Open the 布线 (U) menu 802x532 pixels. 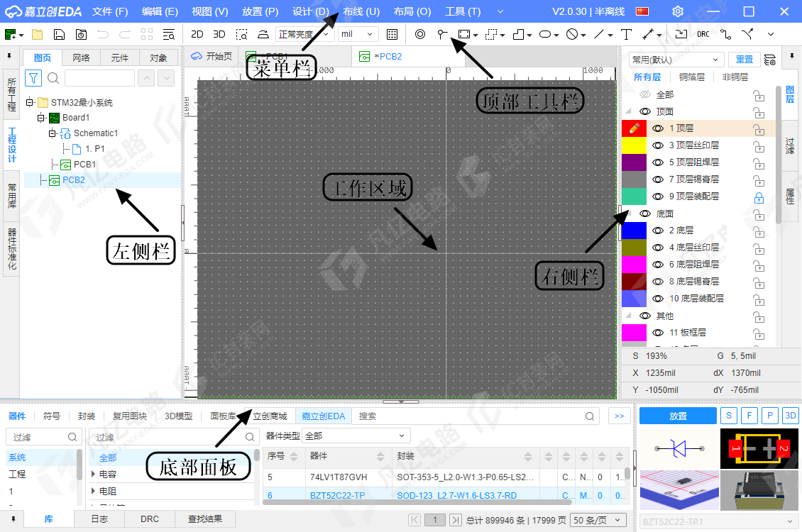(x=361, y=11)
